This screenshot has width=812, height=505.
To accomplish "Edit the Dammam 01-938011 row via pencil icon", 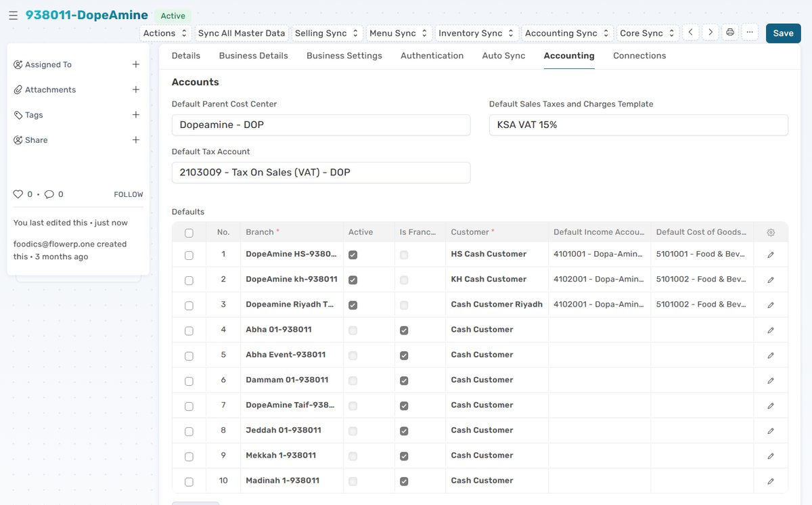I will (770, 380).
